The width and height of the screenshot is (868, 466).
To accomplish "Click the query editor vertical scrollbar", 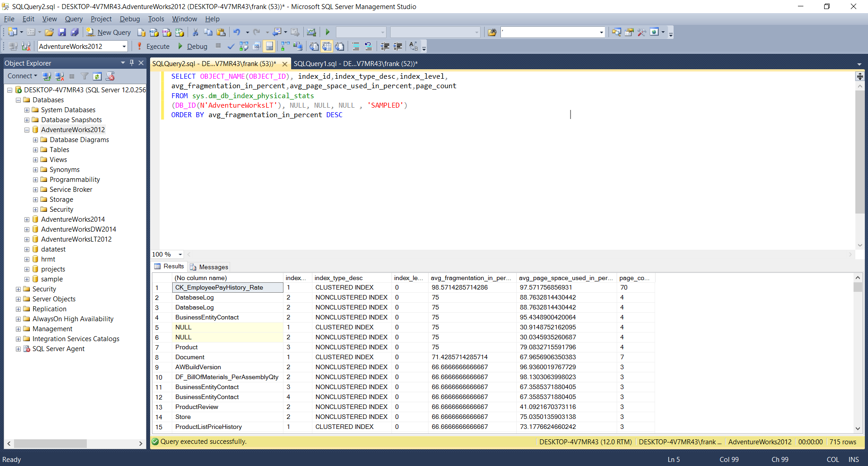I will 859,152.
